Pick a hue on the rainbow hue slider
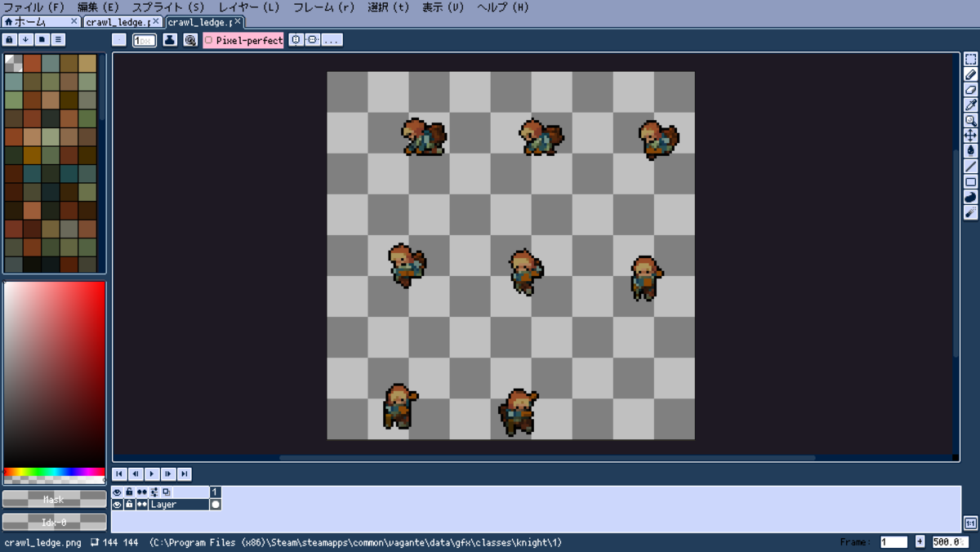The width and height of the screenshot is (980, 552). click(54, 472)
